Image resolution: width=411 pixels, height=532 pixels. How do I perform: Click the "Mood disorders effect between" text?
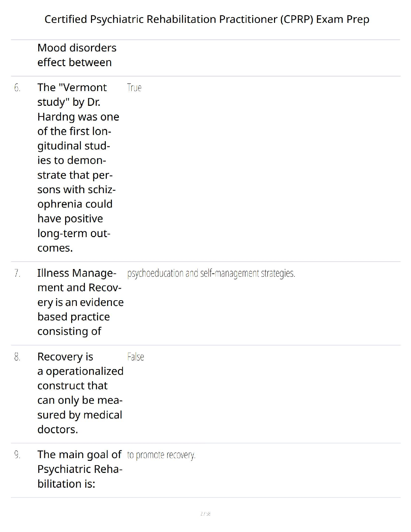(77, 55)
